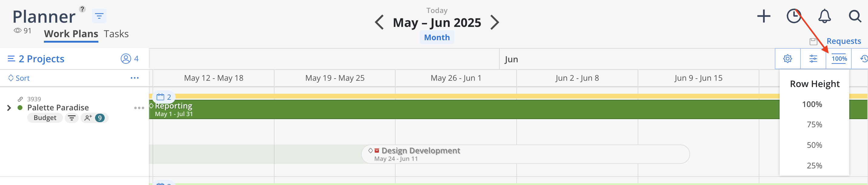The height and width of the screenshot is (185, 868).
Task: Select 50% row height
Action: tap(814, 145)
